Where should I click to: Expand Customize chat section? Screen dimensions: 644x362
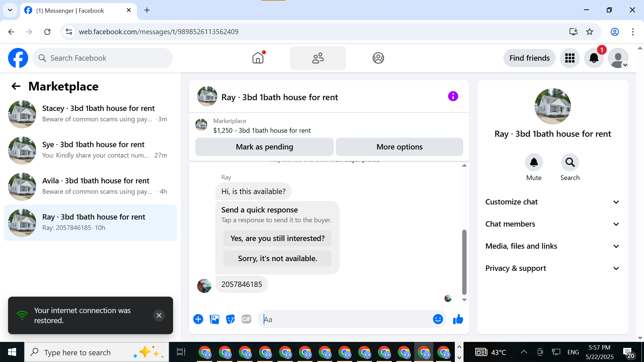(552, 202)
